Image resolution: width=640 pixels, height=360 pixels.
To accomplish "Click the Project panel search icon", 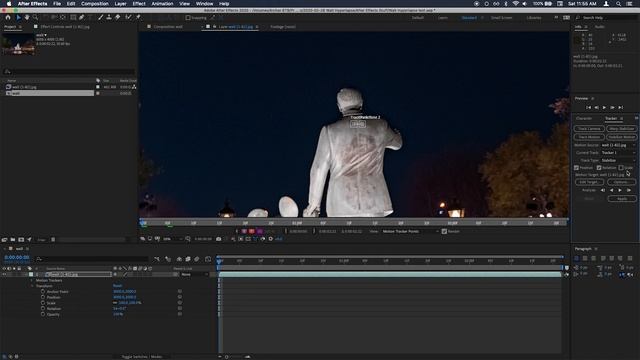I will coord(7,72).
